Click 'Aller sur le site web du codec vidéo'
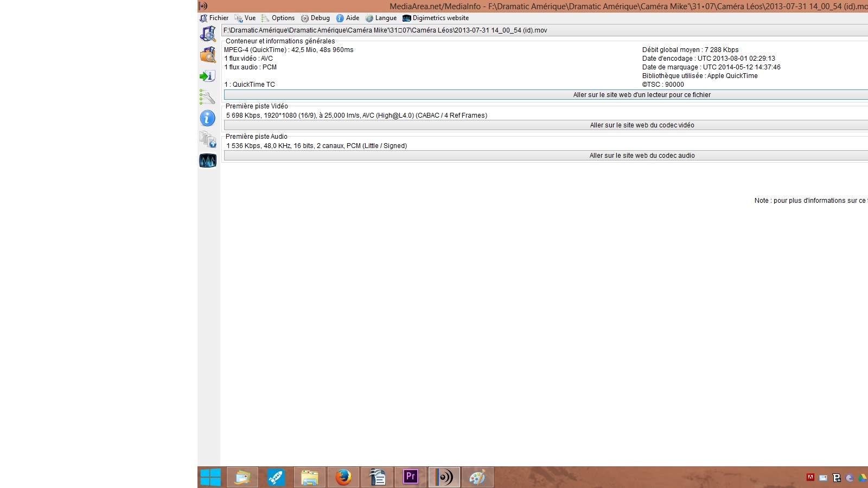 click(x=546, y=125)
